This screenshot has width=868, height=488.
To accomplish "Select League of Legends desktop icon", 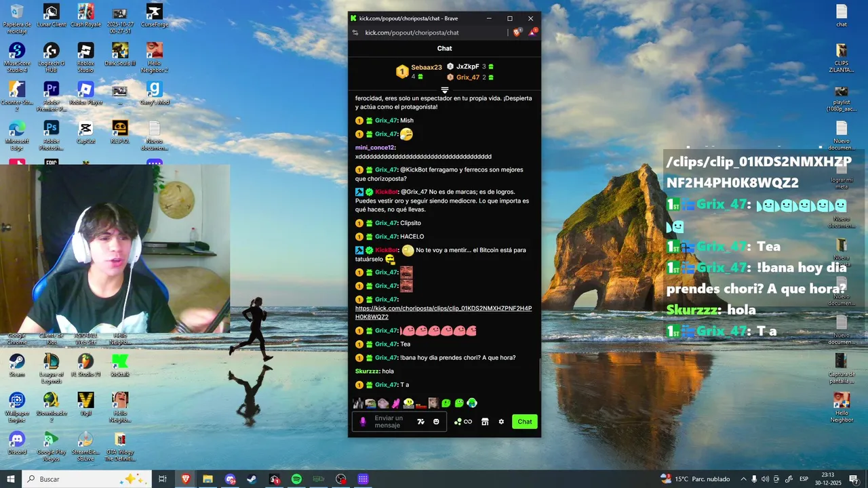I will pyautogui.click(x=51, y=367).
